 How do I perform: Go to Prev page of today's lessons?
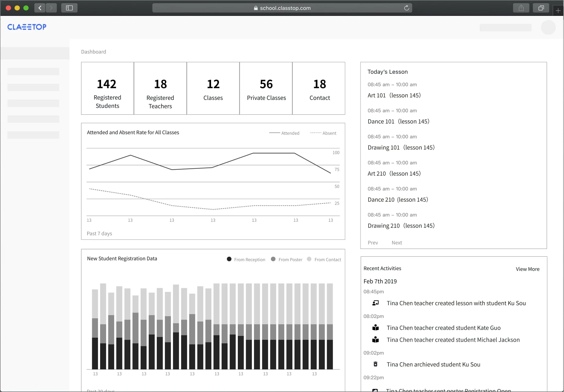point(373,243)
